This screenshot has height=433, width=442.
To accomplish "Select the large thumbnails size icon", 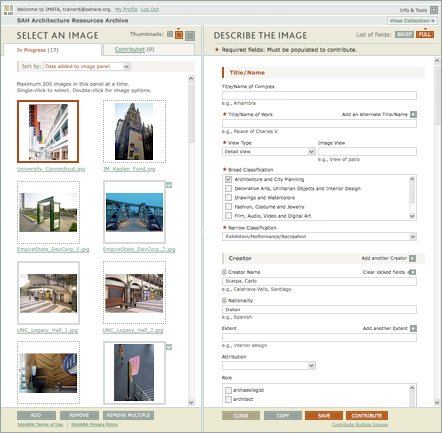I will (x=190, y=36).
